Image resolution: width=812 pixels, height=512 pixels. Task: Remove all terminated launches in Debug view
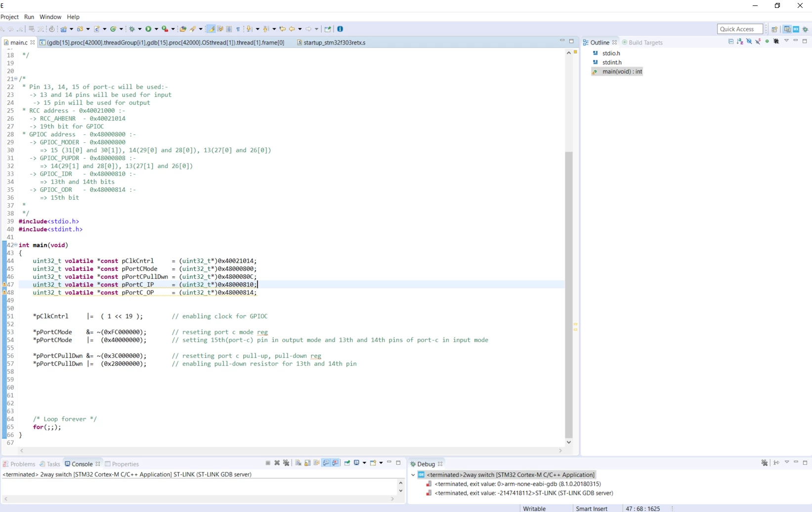point(765,463)
